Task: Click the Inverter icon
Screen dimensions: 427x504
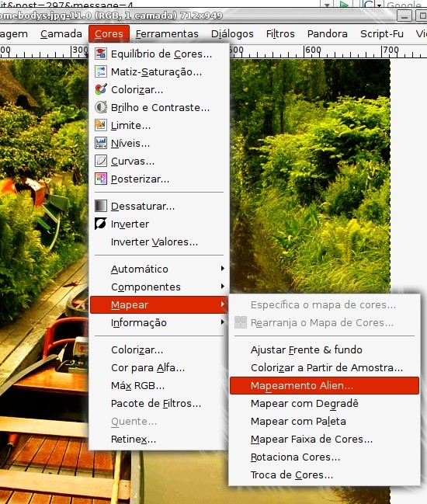Action: (101, 224)
